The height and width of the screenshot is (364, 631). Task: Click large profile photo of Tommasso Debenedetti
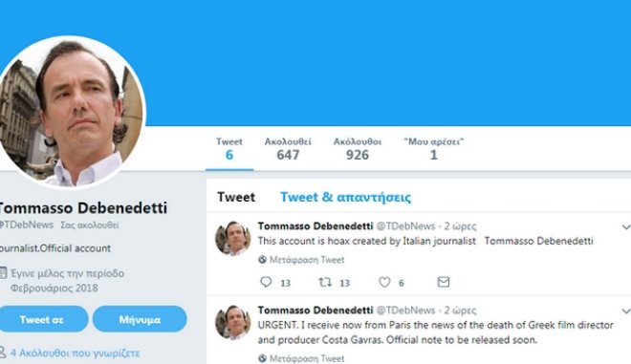tap(71, 112)
